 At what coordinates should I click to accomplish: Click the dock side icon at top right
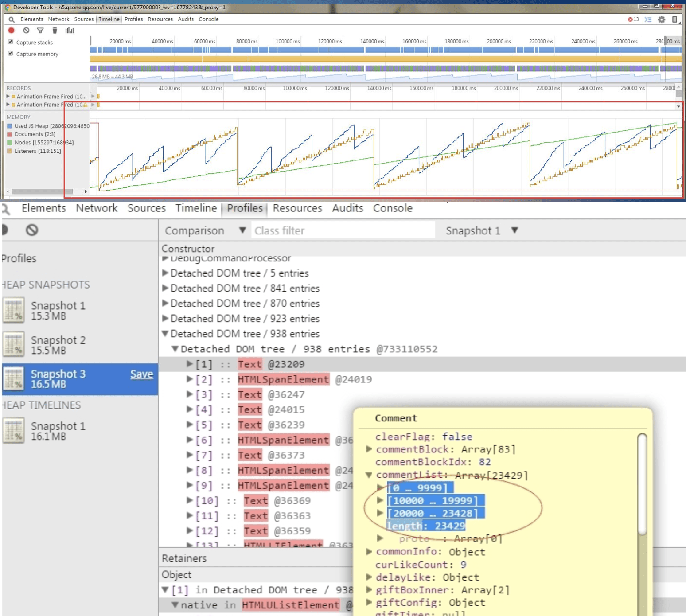tap(674, 19)
